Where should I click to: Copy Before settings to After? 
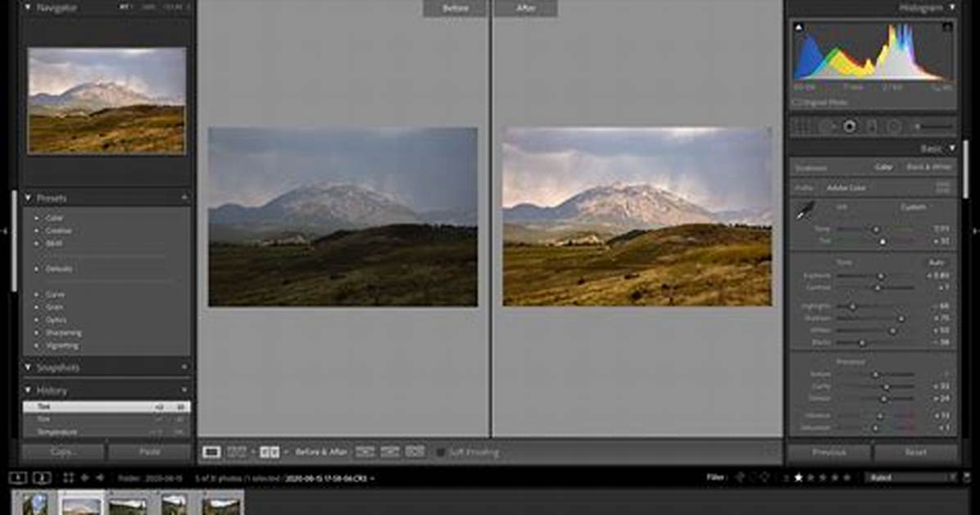click(365, 452)
